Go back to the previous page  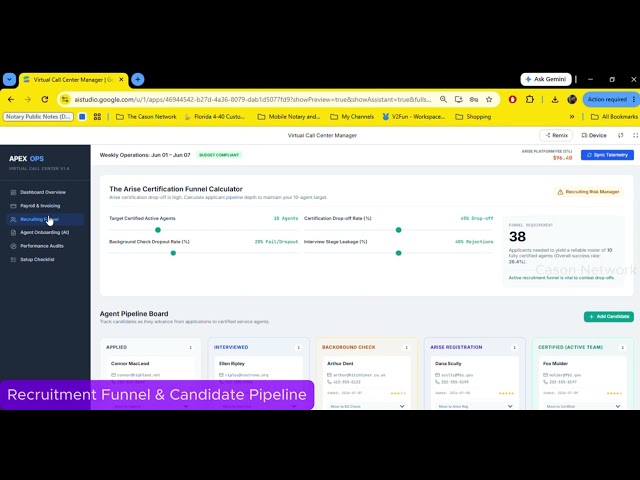point(11,99)
